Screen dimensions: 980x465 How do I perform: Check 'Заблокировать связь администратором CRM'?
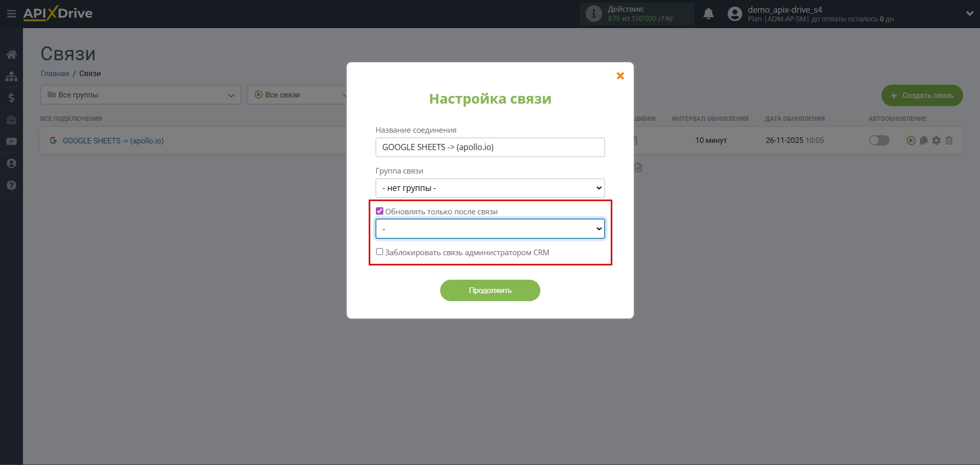379,252
